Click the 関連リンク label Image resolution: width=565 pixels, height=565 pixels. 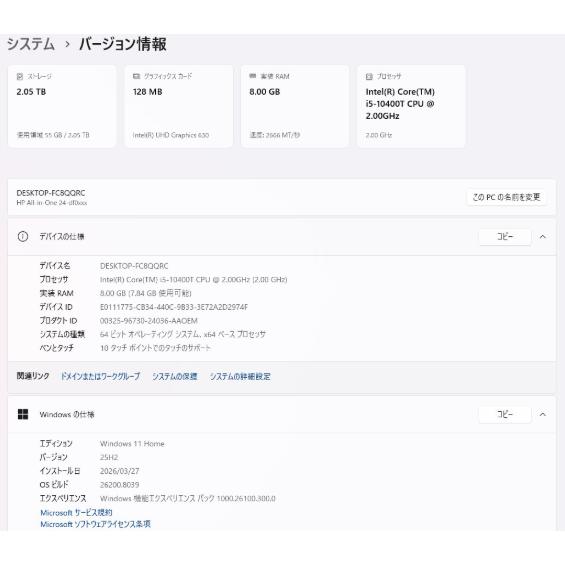(x=33, y=376)
